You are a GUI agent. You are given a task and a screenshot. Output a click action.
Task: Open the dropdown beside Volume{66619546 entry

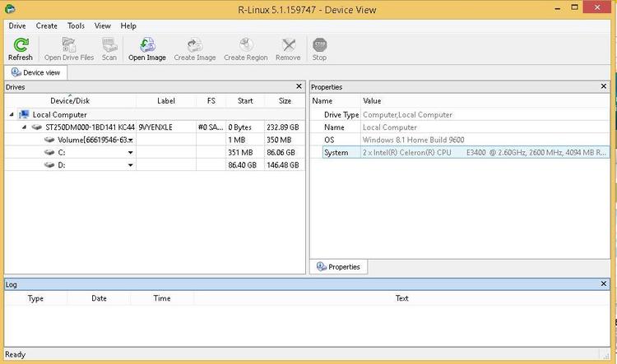pos(131,141)
